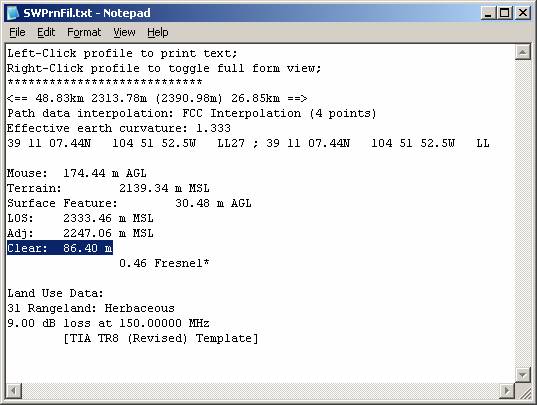This screenshot has width=537, height=405.
Task: Open the File menu
Action: 17,33
